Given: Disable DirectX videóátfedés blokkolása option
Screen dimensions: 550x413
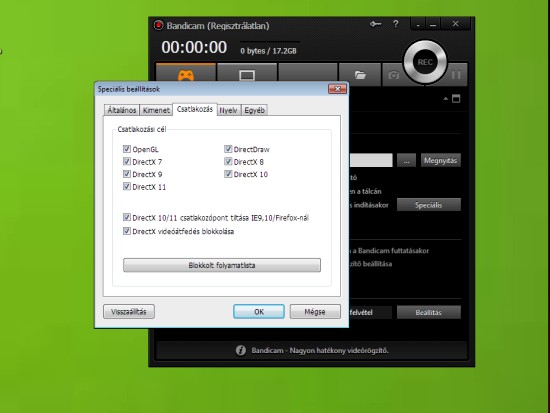Looking at the screenshot, I should 127,231.
